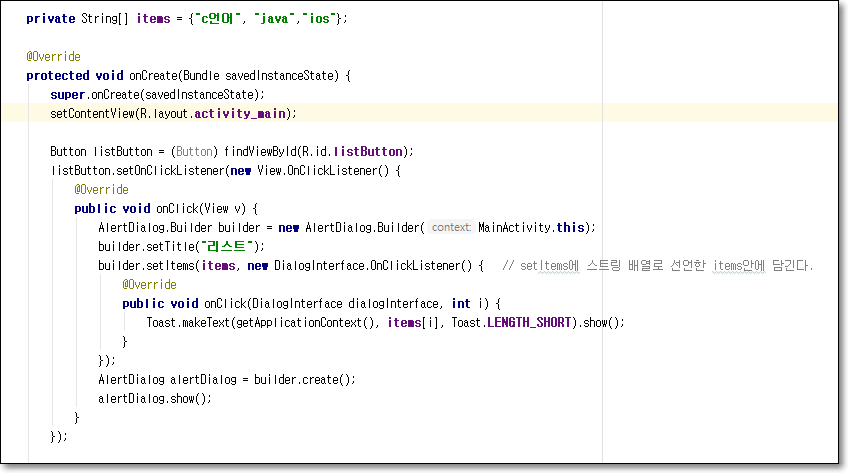Click 'Toast.makeText' call

[x=188, y=323]
